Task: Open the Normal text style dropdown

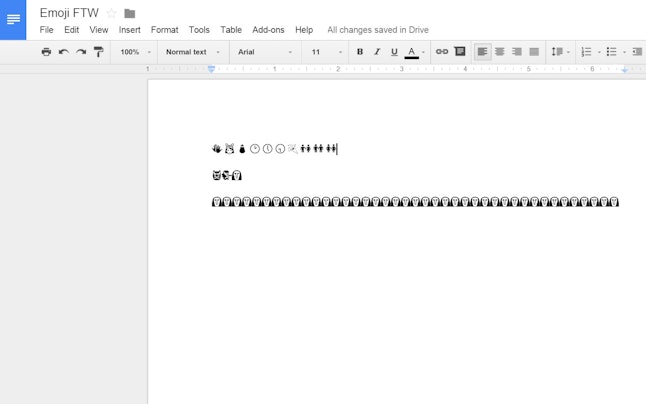Action: tap(193, 52)
